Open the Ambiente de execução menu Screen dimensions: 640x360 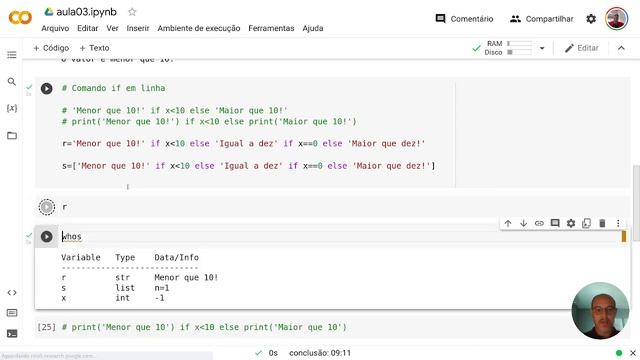[199, 28]
